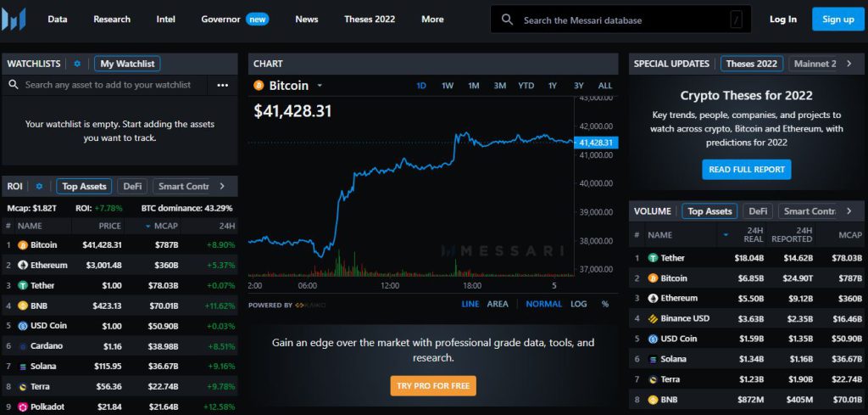Click TRY PRO FOR FREE button
This screenshot has height=415, width=868.
point(433,385)
